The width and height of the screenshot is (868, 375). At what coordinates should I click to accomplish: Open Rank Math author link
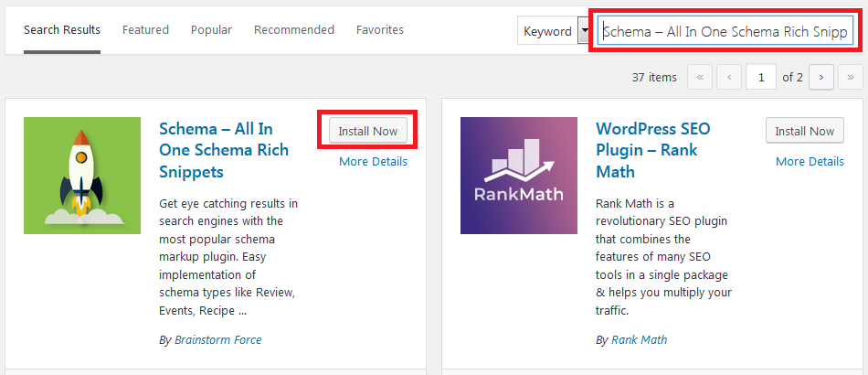(x=640, y=339)
